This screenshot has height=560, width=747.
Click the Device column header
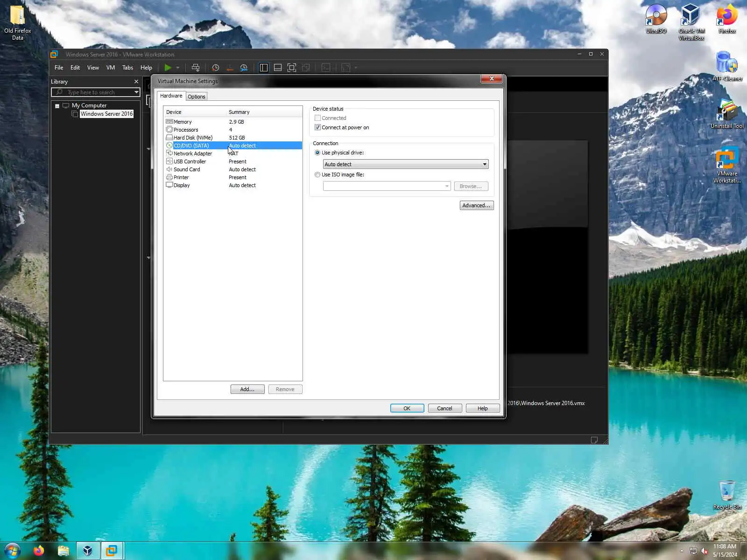[195, 112]
